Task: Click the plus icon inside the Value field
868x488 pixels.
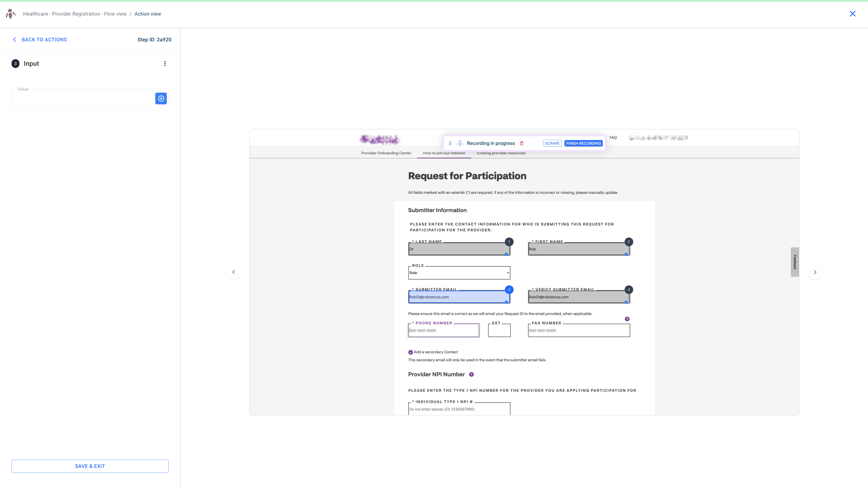Action: click(x=161, y=98)
